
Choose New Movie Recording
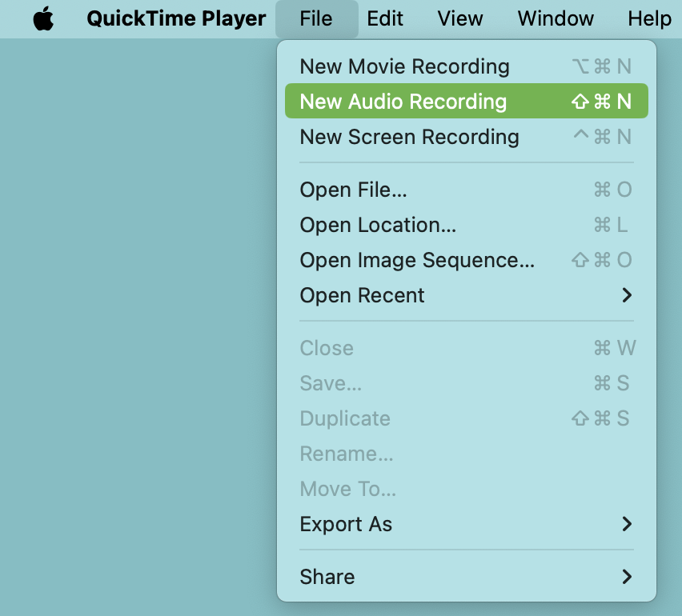[x=466, y=66]
